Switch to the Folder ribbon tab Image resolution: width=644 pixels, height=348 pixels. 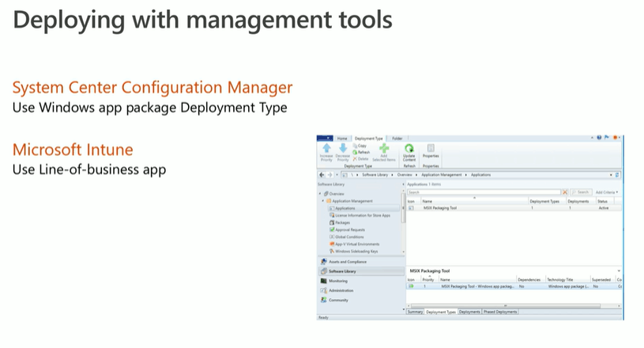(397, 138)
